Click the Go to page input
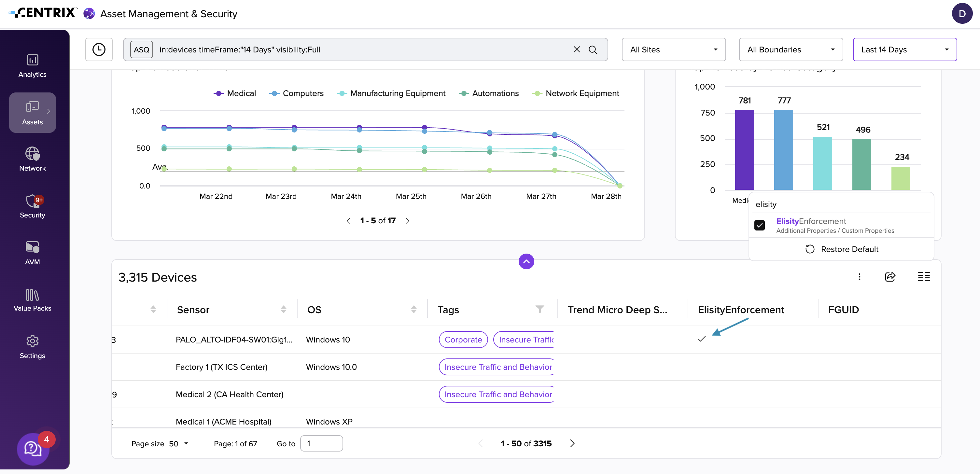 (x=321, y=443)
